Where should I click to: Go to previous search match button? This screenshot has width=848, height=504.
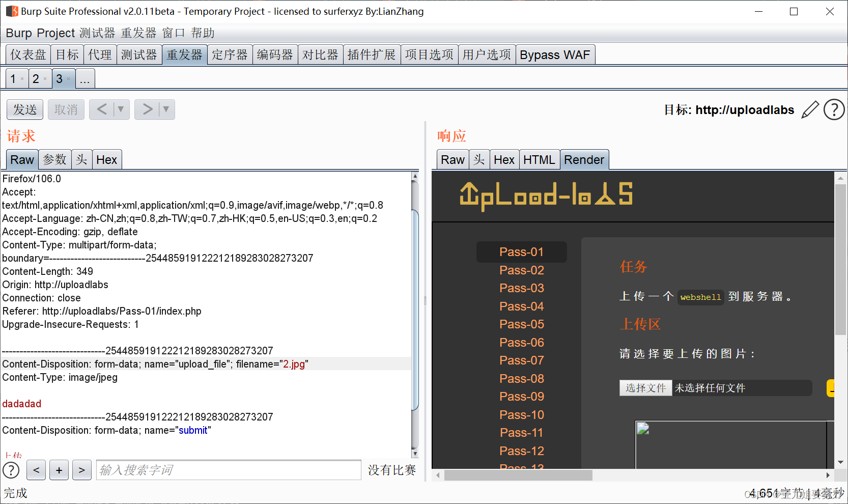coord(36,470)
